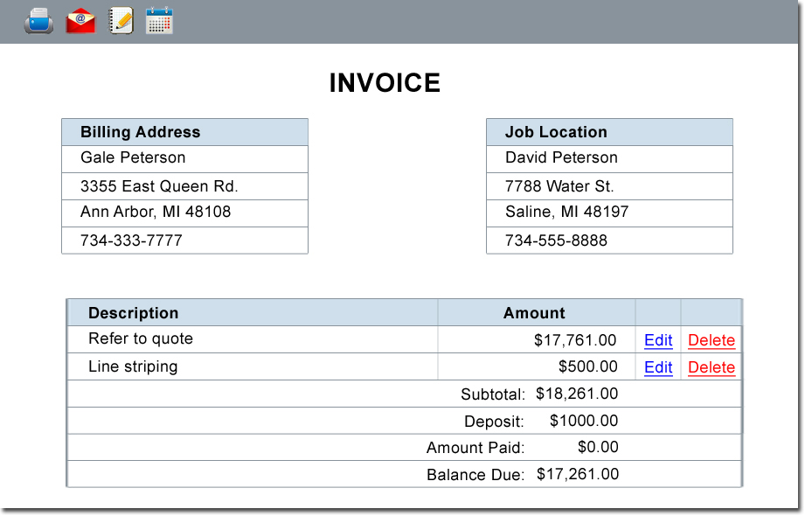The height and width of the screenshot is (523, 812).
Task: Select the Line striping description
Action: (x=133, y=366)
